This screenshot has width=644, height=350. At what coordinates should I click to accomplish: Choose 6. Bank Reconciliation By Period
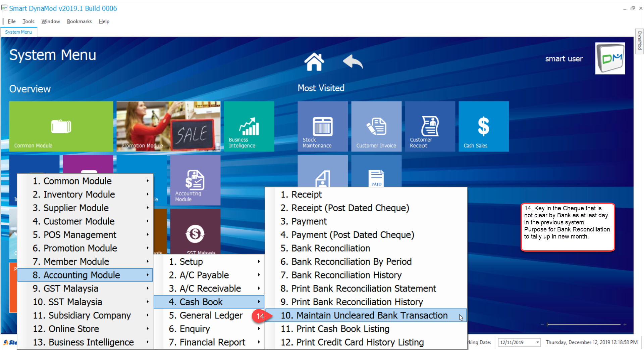coord(366,261)
